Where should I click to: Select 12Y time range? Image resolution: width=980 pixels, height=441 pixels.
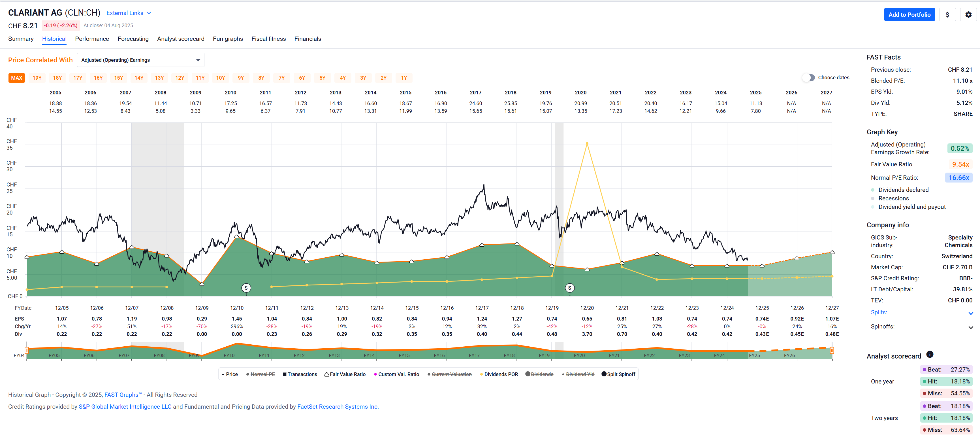[x=180, y=78]
